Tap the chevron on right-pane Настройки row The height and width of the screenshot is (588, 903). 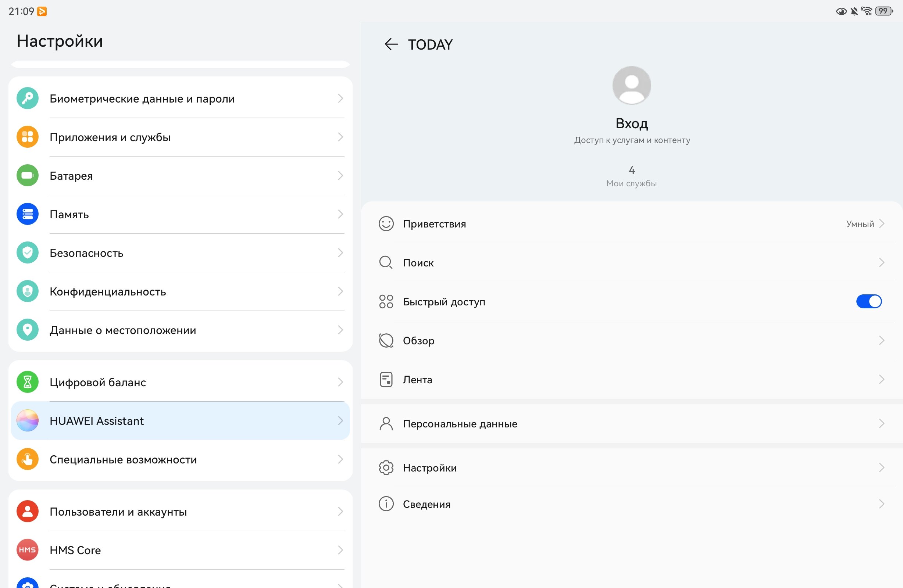tap(881, 468)
